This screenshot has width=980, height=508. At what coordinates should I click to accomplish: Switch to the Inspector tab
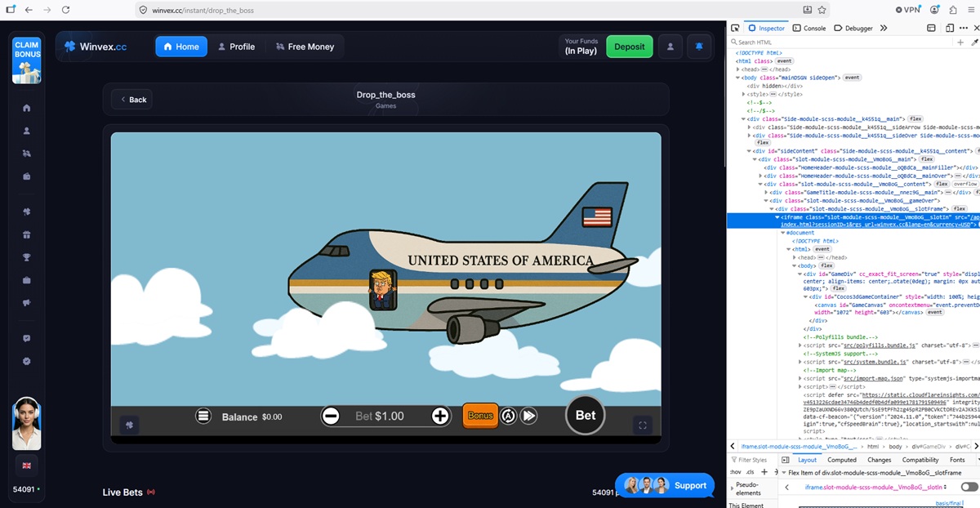[766, 28]
